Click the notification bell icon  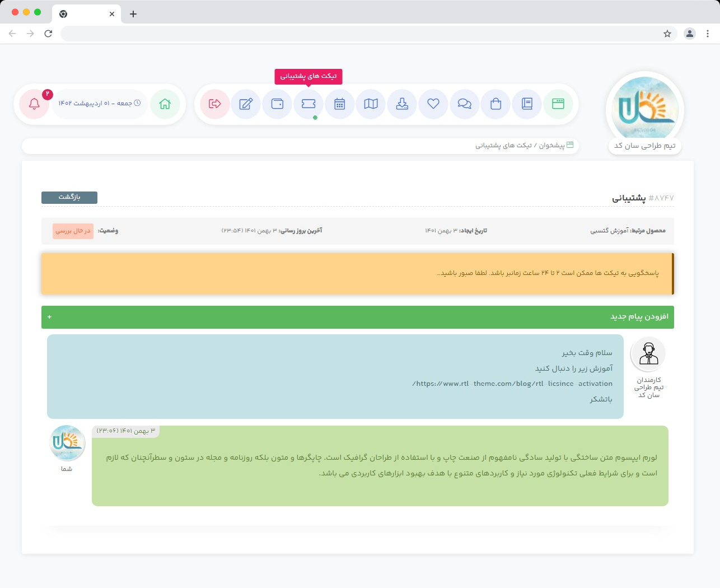click(34, 104)
